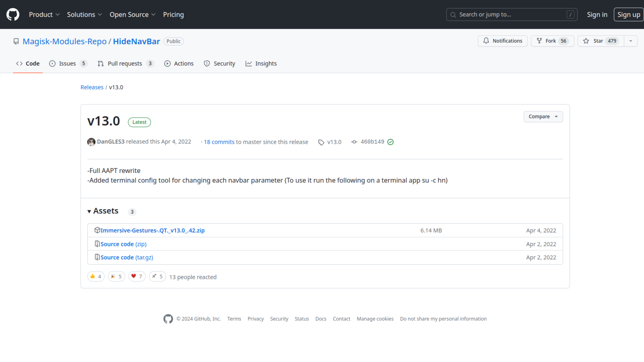Click the footer GitHub logo

click(x=168, y=319)
